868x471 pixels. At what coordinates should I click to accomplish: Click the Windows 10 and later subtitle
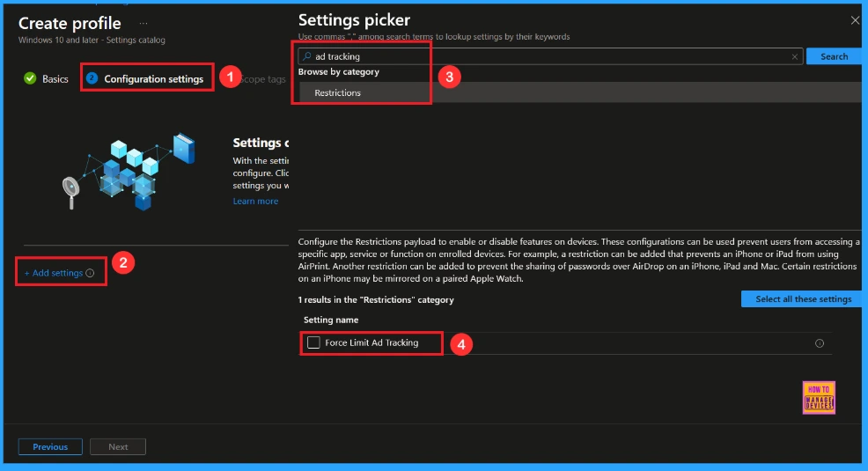(x=92, y=40)
